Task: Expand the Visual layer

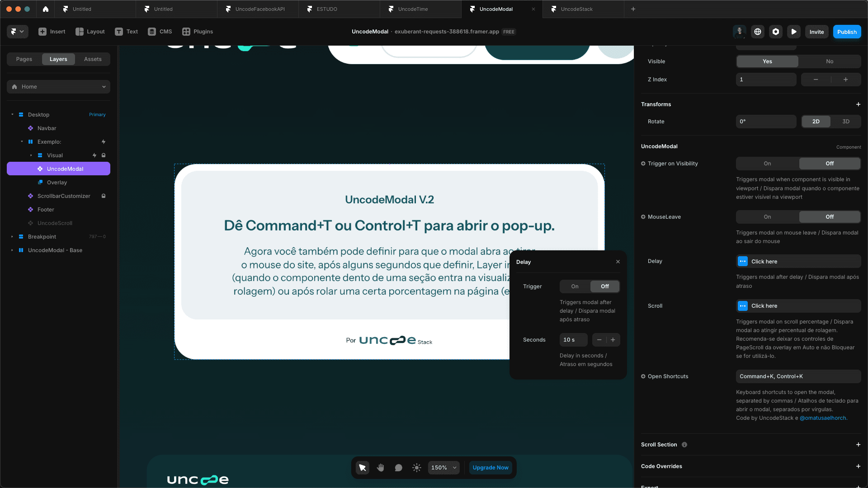Action: coord(31,155)
